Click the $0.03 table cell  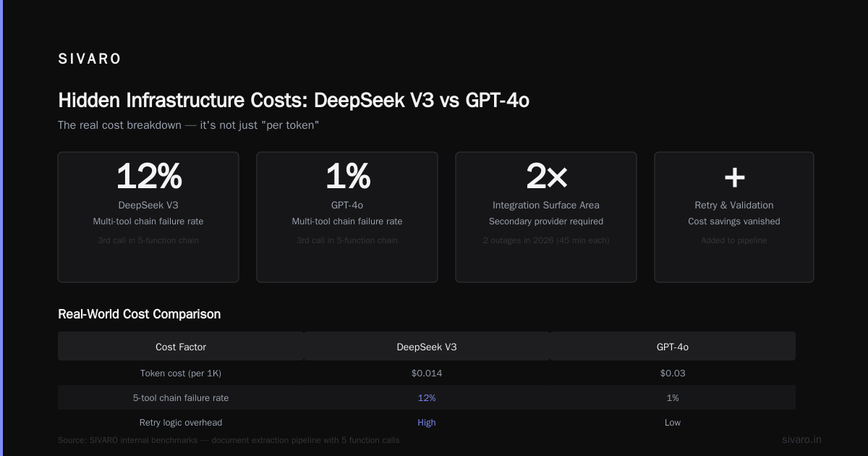click(x=673, y=373)
